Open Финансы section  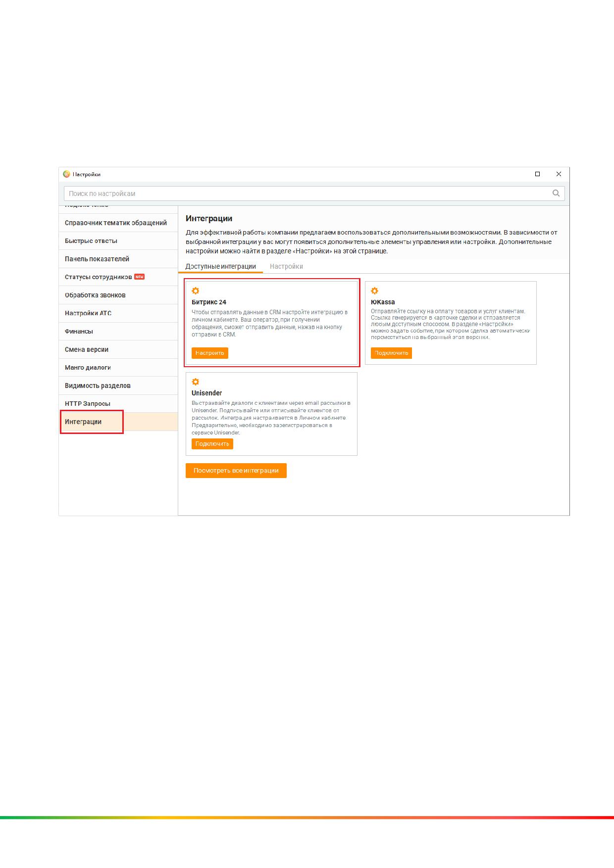tap(118, 332)
